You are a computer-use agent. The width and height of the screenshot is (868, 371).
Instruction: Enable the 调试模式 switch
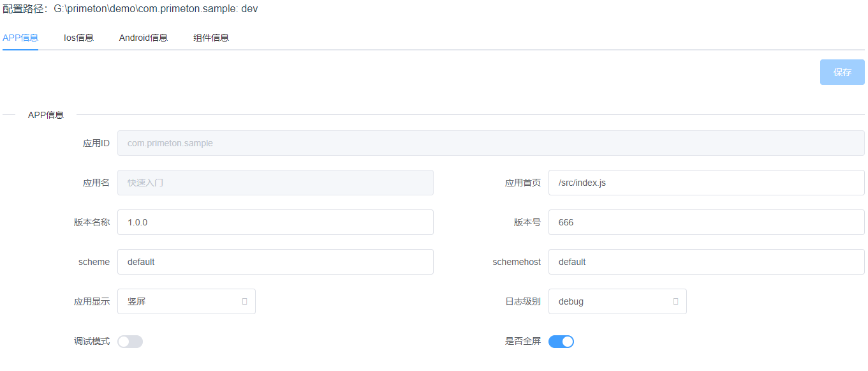coord(130,342)
